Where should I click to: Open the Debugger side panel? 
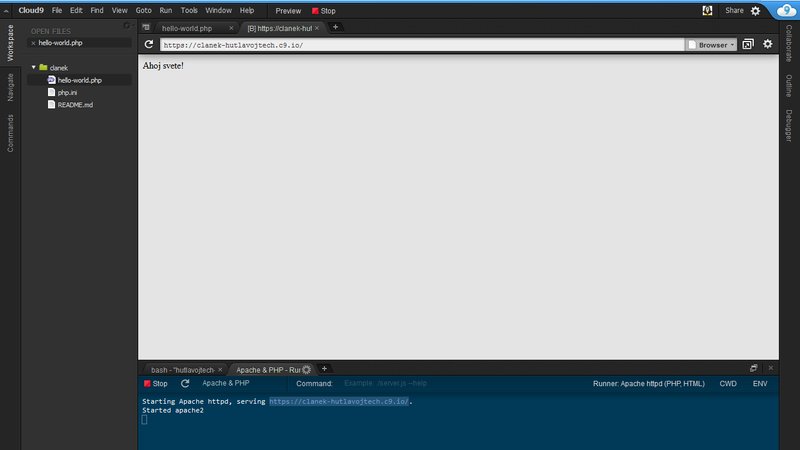789,126
